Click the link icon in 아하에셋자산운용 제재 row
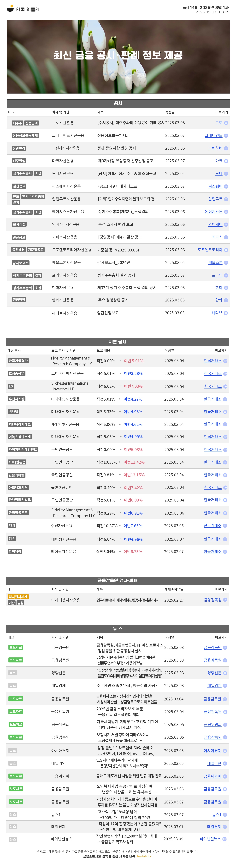 tap(225, 600)
